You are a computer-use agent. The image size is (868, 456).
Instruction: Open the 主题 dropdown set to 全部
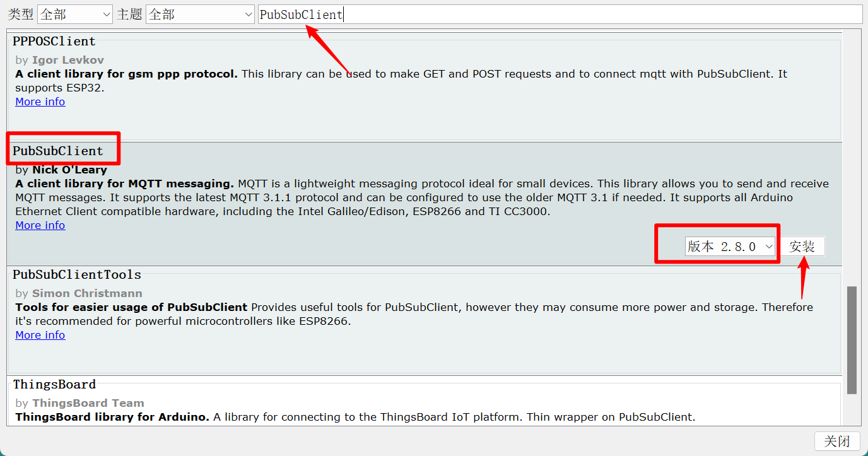200,15
